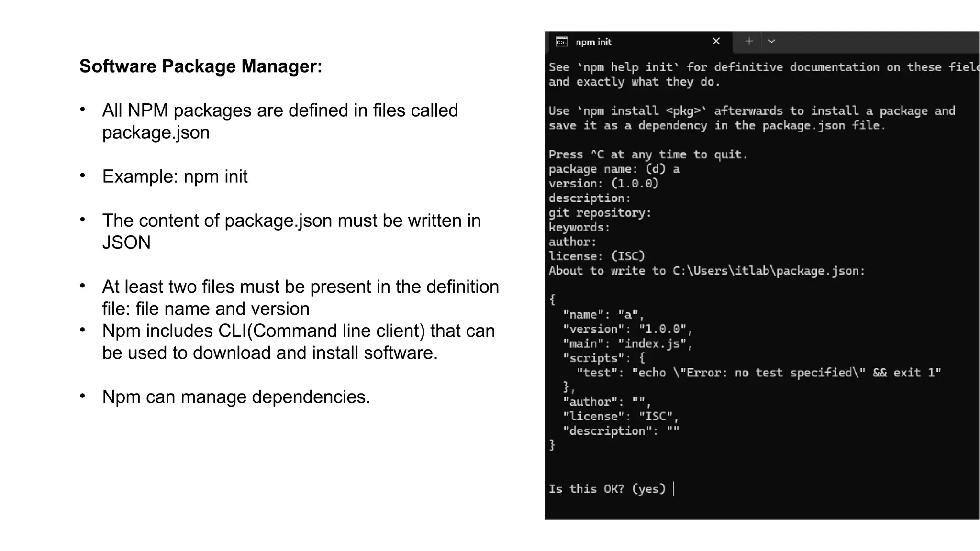This screenshot has width=980, height=551.
Task: Click the 'Is this OK? (yes)' prompt line
Action: tap(607, 489)
